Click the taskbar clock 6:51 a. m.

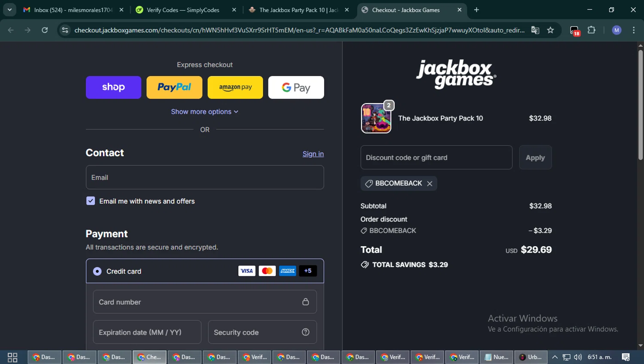point(599,357)
